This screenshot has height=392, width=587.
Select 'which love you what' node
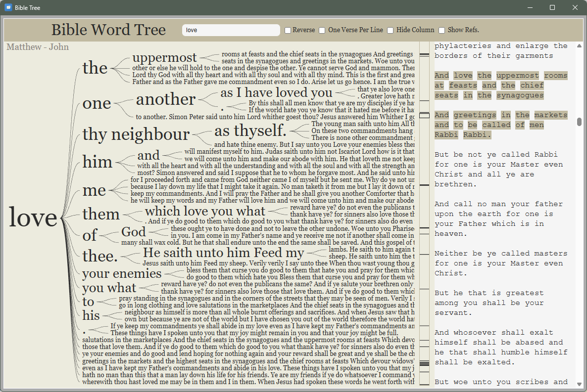pos(205,212)
